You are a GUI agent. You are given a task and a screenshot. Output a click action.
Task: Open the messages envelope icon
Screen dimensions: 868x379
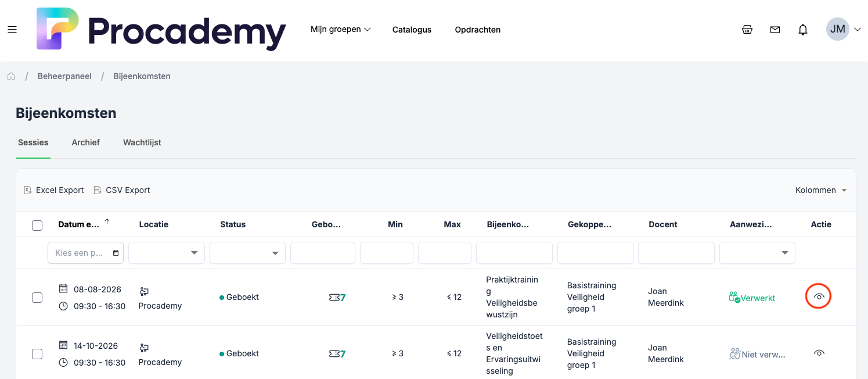(775, 30)
